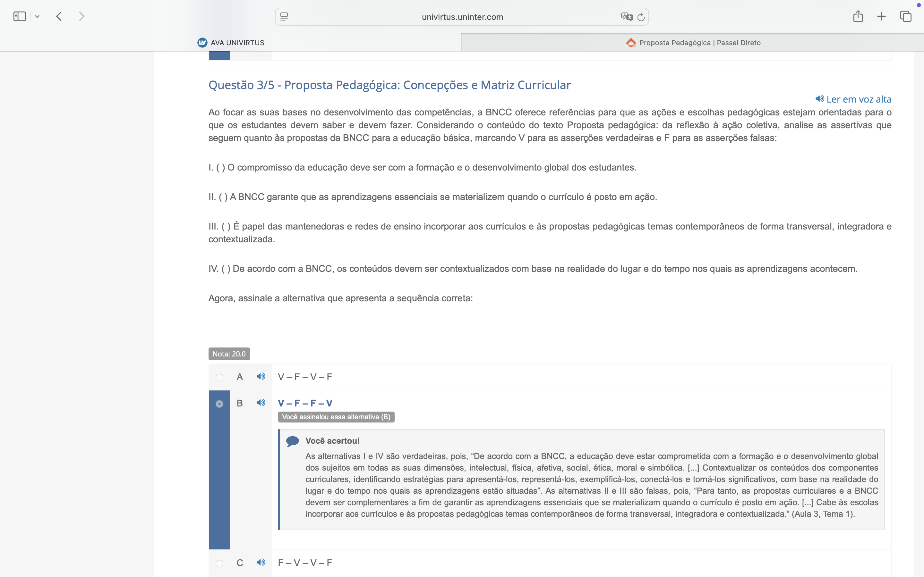Go back to the previous page

point(59,16)
